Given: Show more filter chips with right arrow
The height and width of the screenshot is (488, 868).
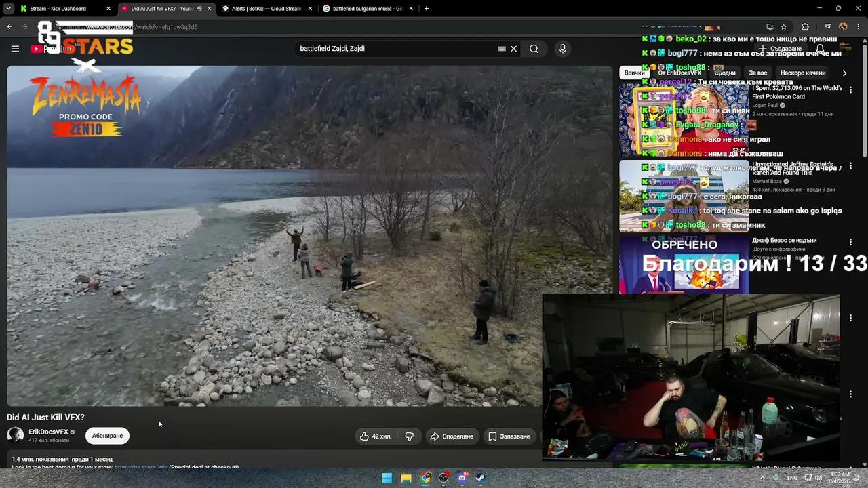Looking at the screenshot, I should (844, 73).
